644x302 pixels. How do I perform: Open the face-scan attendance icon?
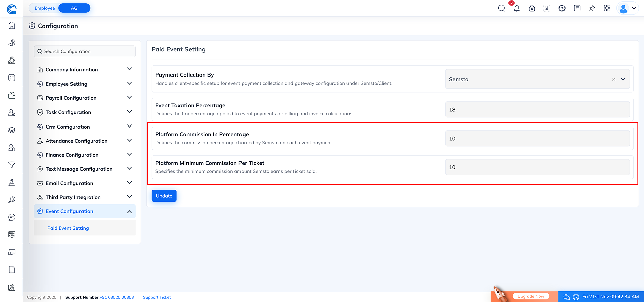547,8
